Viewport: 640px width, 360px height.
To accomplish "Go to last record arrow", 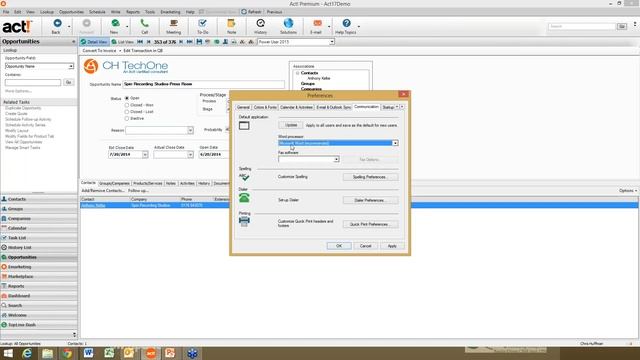I will 189,42.
